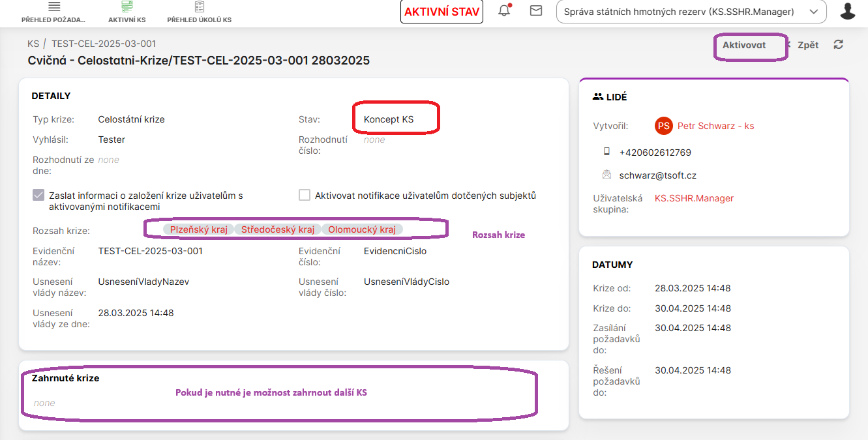Click the PS avatar of the creator

[664, 126]
